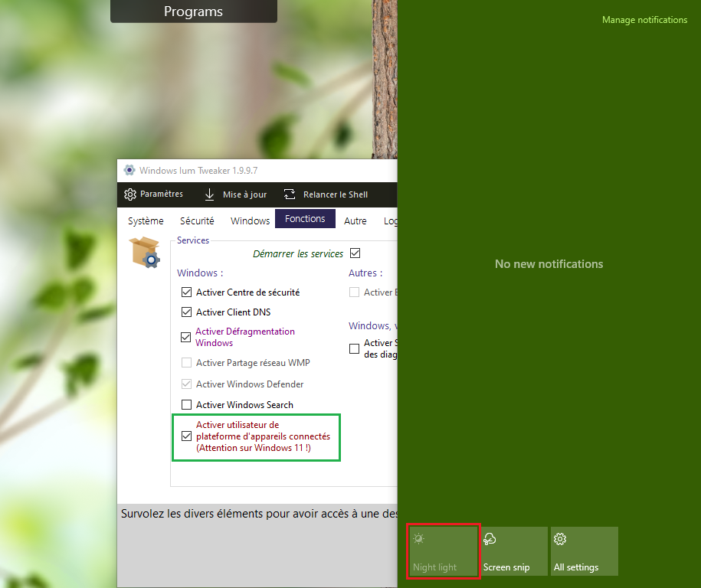Switch to the Système tab
The height and width of the screenshot is (588, 701).
click(x=146, y=220)
